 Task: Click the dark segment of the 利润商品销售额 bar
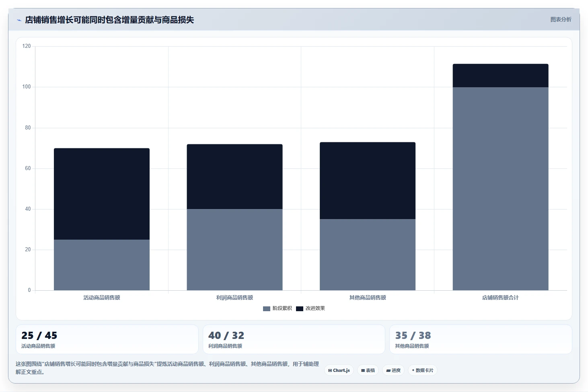click(234, 177)
